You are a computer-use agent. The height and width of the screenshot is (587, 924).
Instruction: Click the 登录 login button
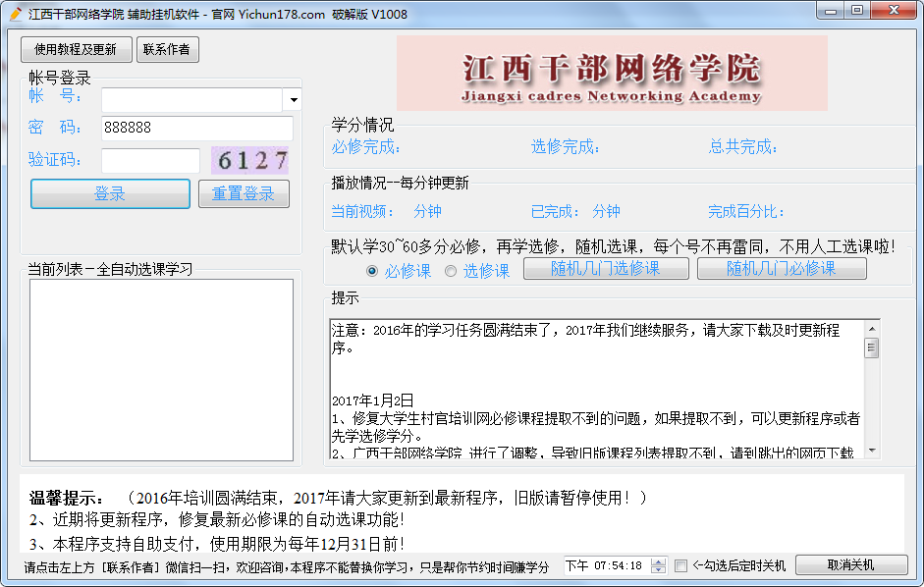(x=109, y=193)
